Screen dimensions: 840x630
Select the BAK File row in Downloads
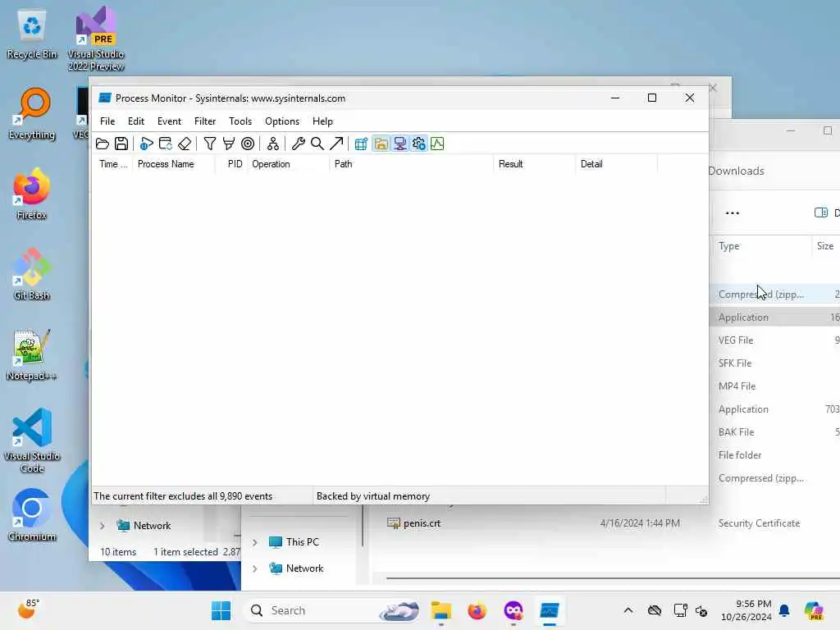775,432
